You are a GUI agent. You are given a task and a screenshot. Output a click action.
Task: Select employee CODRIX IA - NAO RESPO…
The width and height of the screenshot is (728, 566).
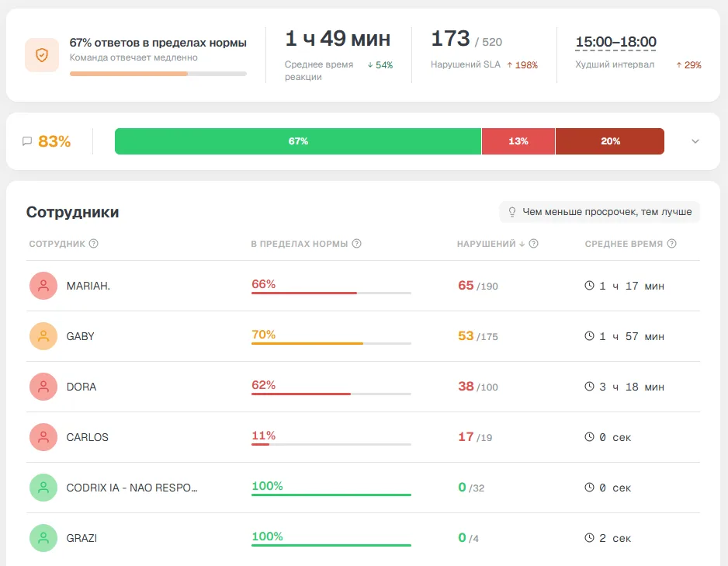pyautogui.click(x=132, y=488)
